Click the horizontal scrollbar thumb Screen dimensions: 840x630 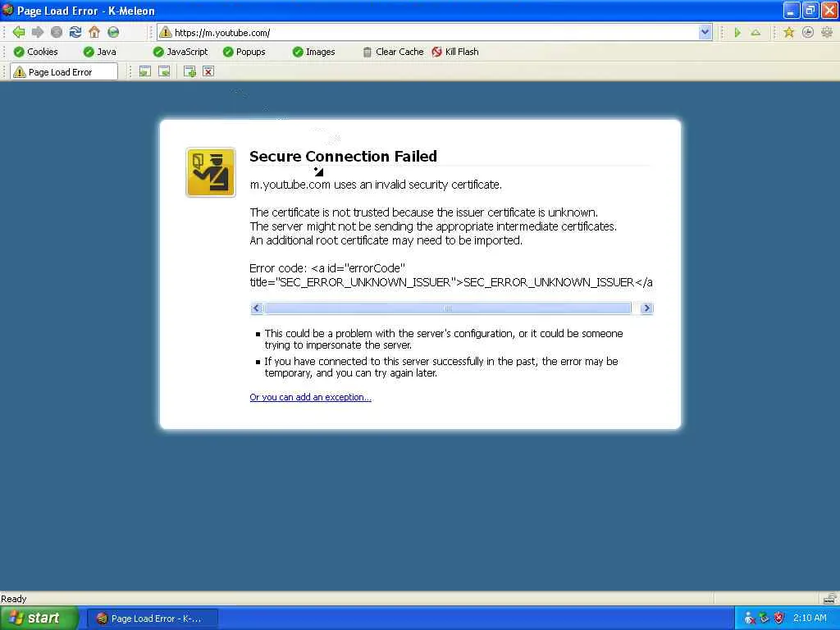(x=448, y=308)
